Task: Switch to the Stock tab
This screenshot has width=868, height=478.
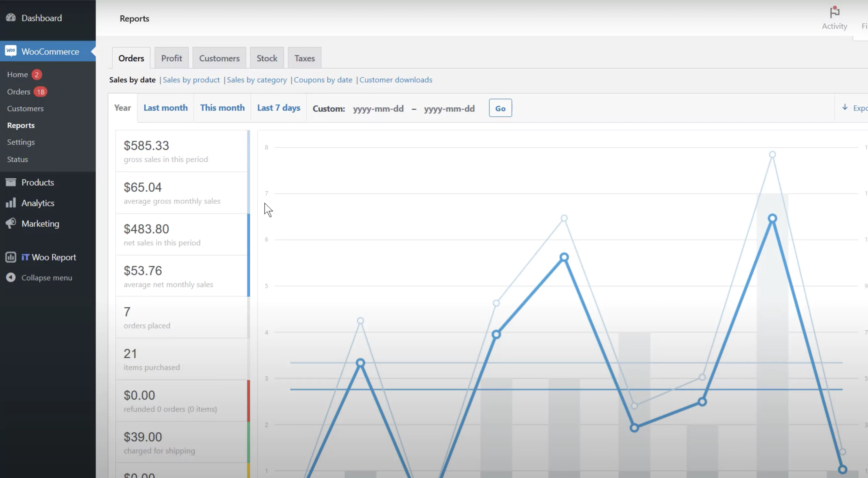Action: [x=267, y=58]
